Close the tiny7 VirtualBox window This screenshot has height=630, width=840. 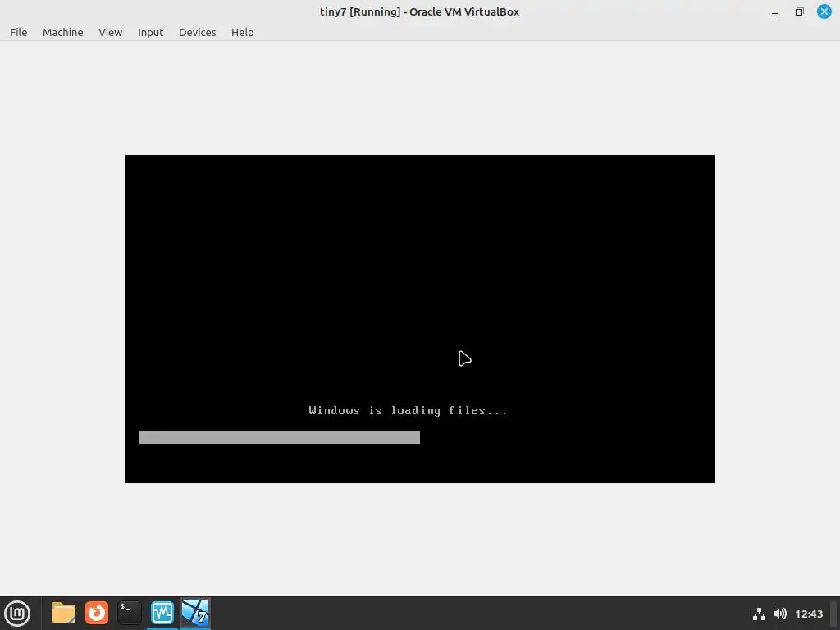click(x=824, y=11)
